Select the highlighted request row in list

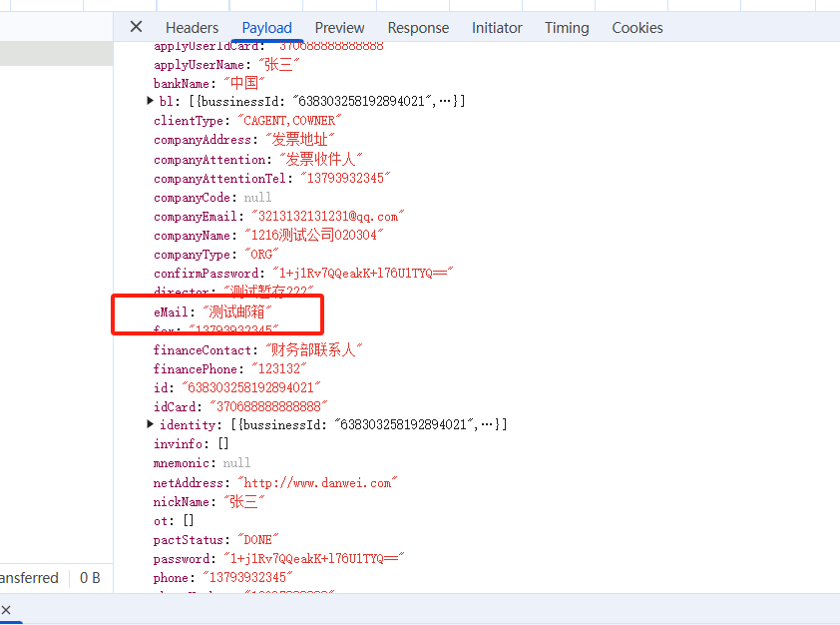pyautogui.click(x=56, y=54)
